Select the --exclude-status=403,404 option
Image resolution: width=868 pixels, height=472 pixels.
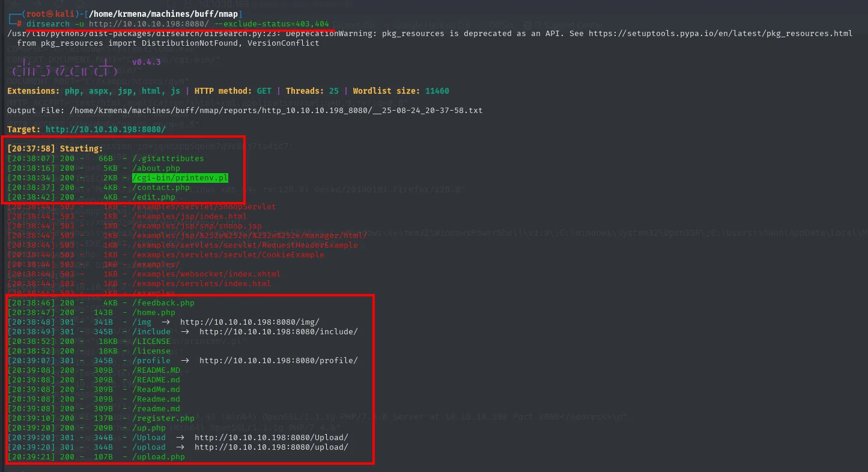tap(271, 24)
